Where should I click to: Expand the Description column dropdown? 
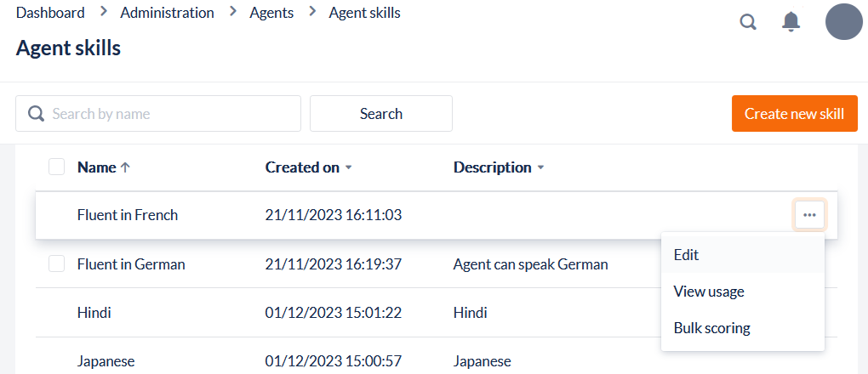click(x=540, y=168)
